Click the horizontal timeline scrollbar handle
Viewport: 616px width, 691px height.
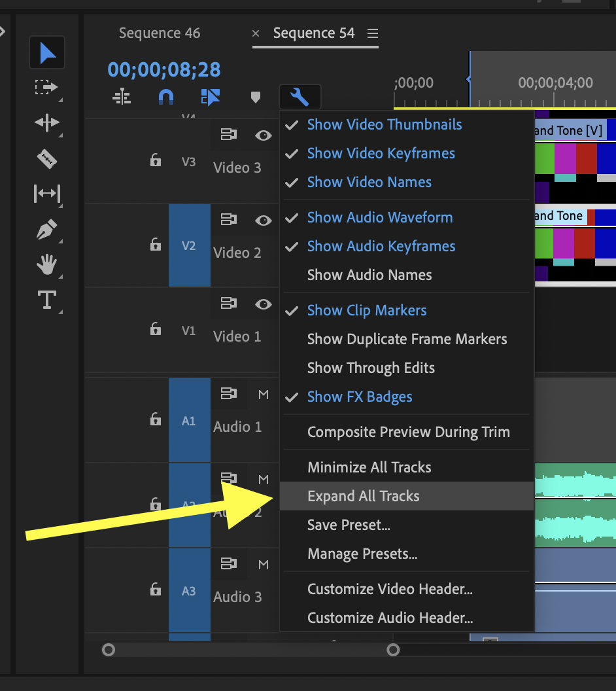tap(251, 650)
